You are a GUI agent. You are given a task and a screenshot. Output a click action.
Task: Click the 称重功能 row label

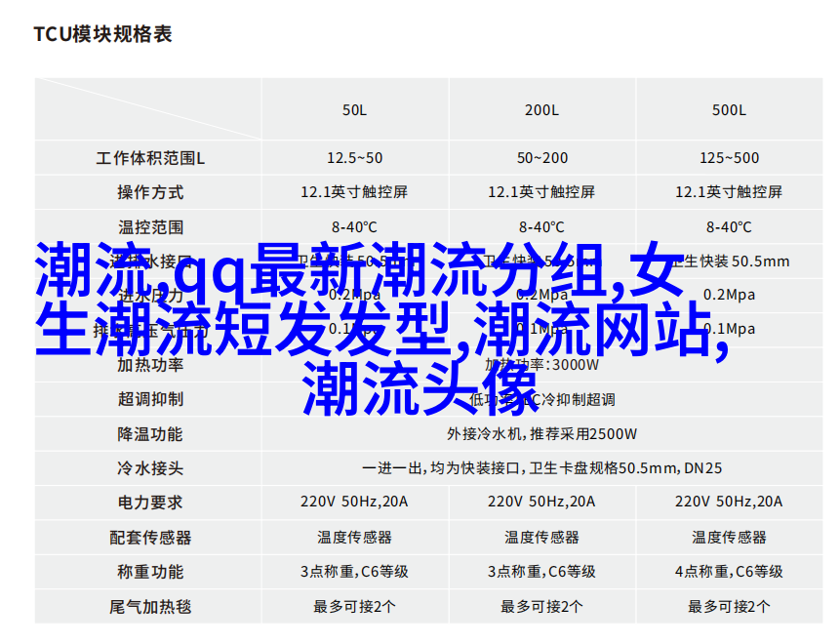point(150,572)
